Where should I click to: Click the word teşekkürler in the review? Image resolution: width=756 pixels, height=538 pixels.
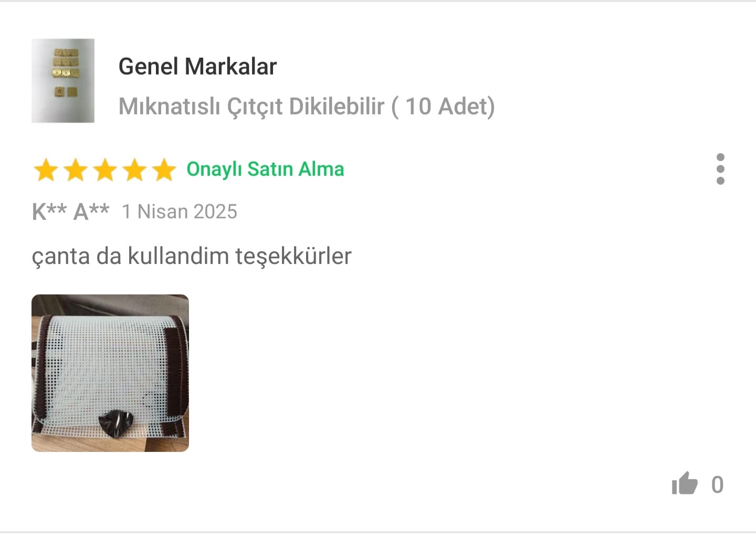tap(293, 256)
